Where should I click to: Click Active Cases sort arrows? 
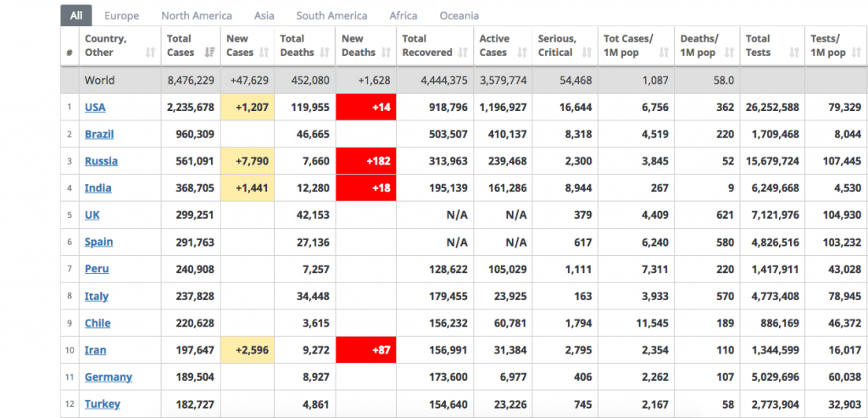click(522, 53)
